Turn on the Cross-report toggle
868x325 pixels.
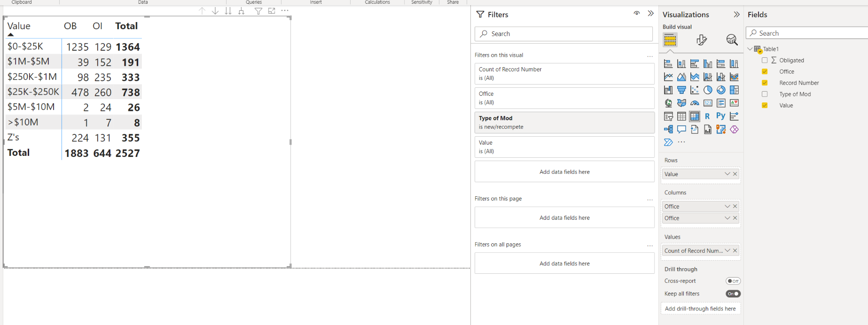pos(733,281)
